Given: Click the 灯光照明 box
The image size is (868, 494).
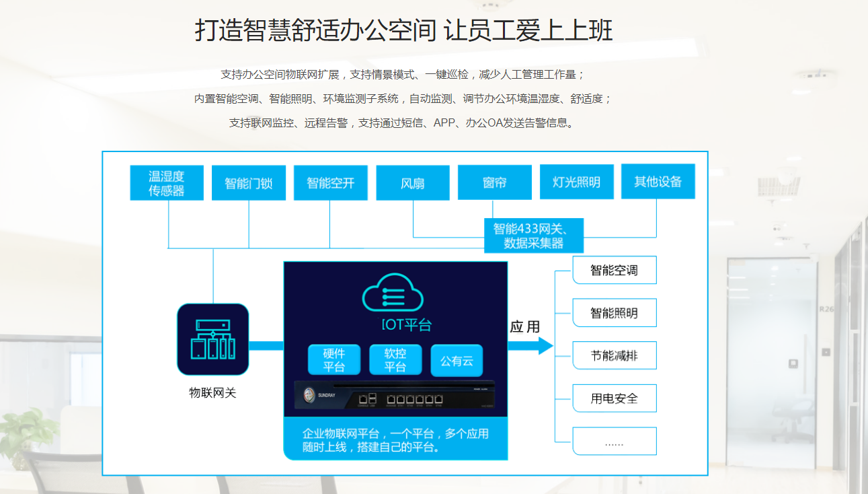Looking at the screenshot, I should 576,182.
